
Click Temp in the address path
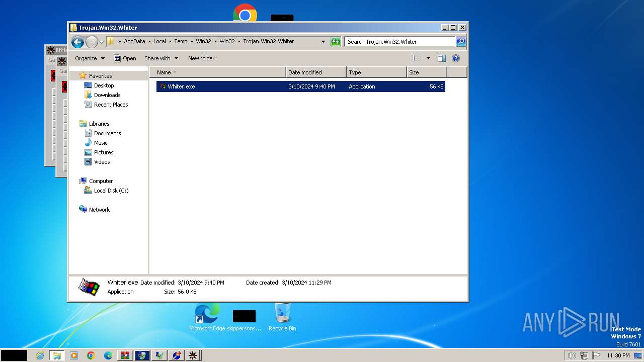pyautogui.click(x=181, y=42)
